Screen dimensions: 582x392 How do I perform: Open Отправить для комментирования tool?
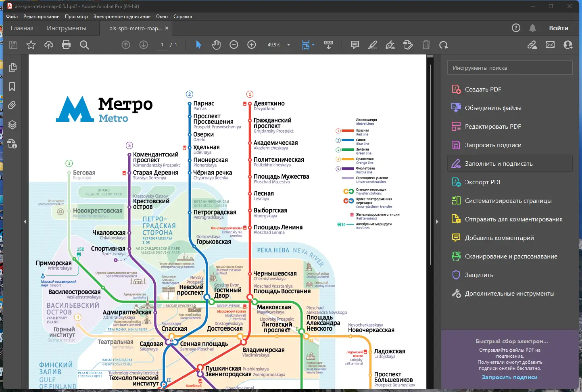point(510,219)
